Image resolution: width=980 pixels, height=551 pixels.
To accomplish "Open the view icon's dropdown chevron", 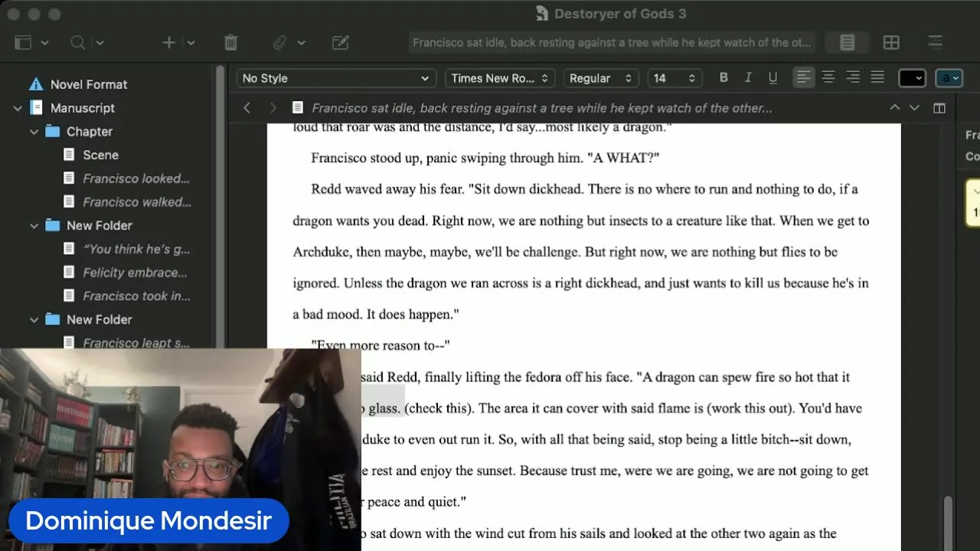I will (44, 43).
